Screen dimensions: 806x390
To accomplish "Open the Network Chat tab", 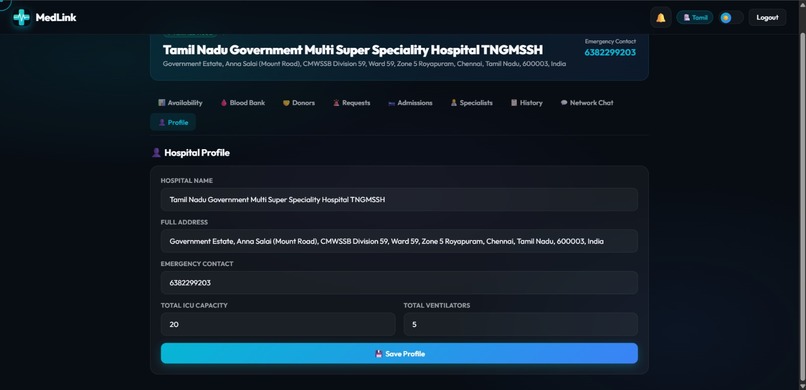I will click(x=587, y=103).
